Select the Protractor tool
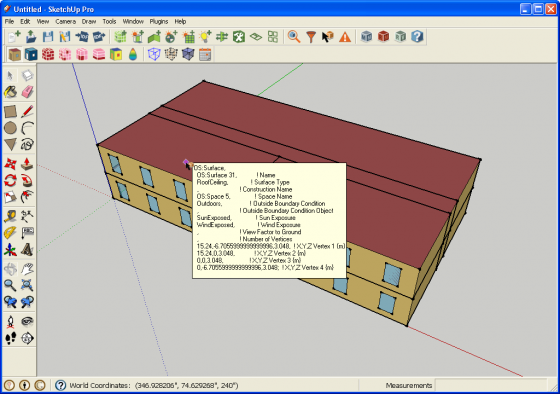The height and width of the screenshot is (394, 560). (10, 233)
